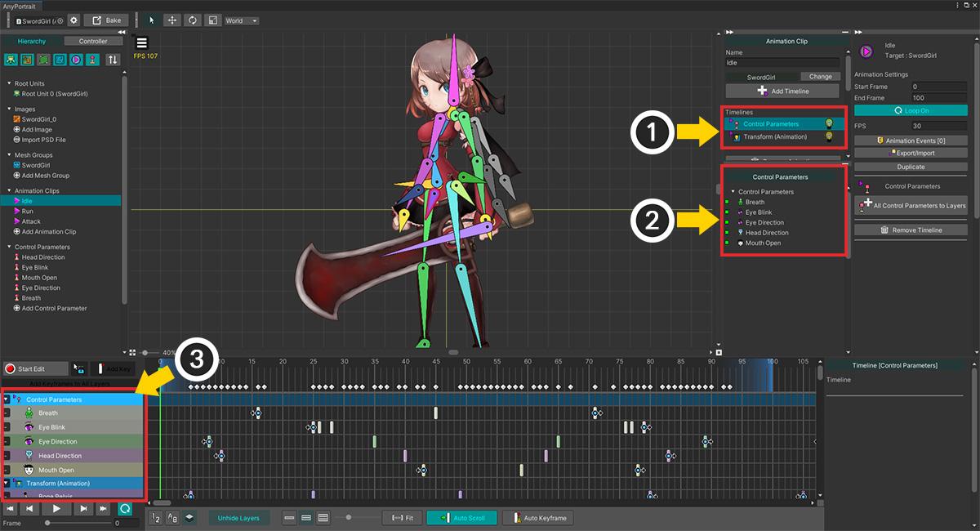Image resolution: width=980 pixels, height=531 pixels.
Task: Click the Remove Timeline button
Action: [x=911, y=230]
